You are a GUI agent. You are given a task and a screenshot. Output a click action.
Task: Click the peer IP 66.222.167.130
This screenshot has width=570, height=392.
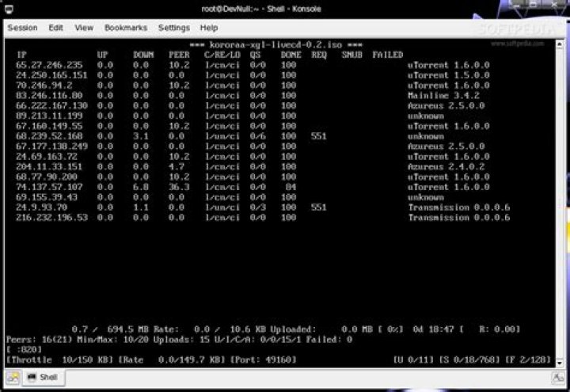[x=51, y=106]
